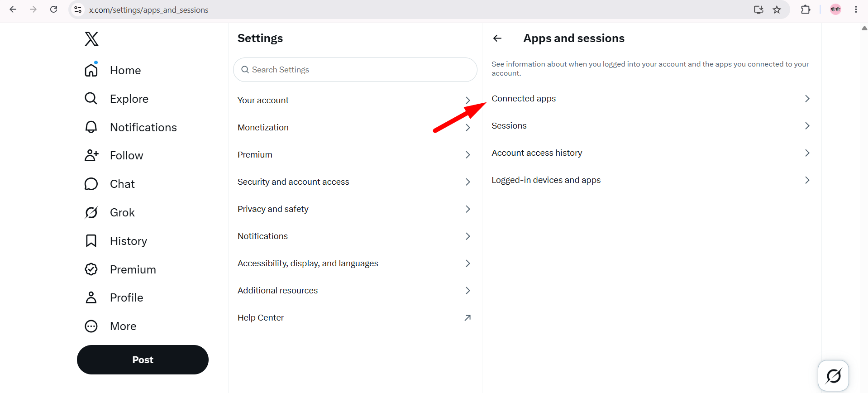Bookmark this page with star icon

[777, 10]
